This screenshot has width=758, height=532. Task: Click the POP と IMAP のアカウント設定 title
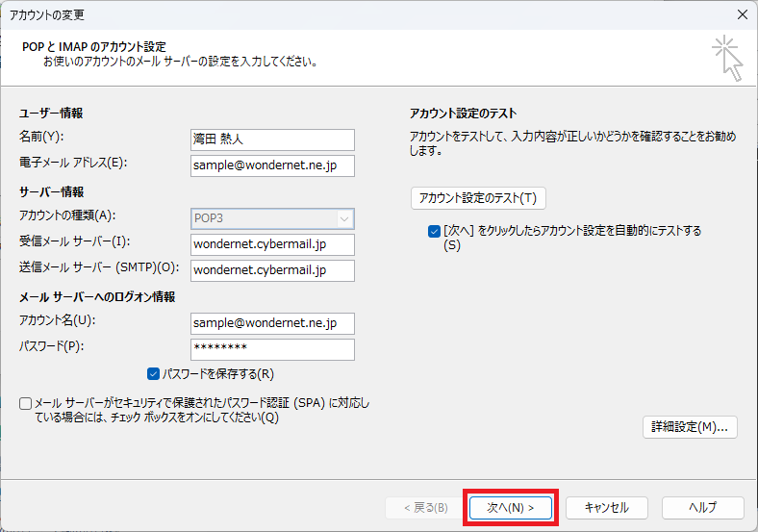[x=94, y=47]
